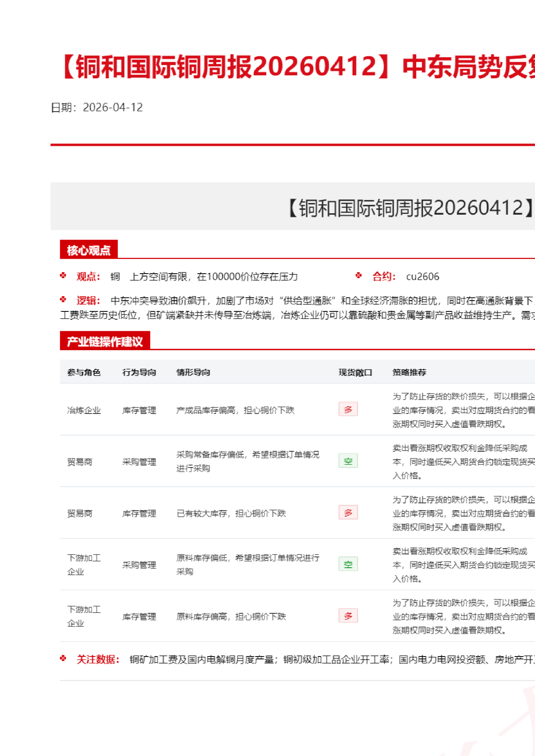Click the 冶炼企业 cell in the table
This screenshot has height=756, width=535.
pos(84,410)
